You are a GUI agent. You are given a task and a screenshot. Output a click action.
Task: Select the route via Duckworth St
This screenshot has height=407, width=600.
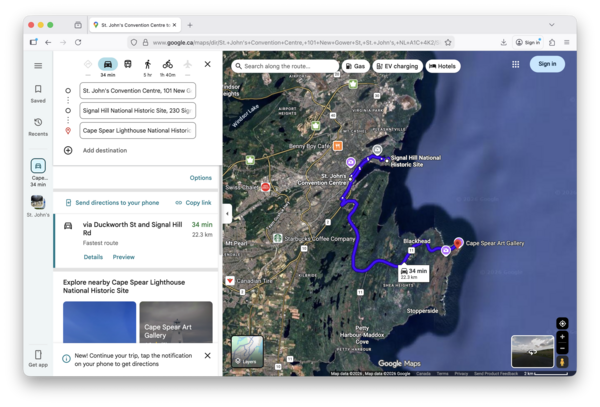click(136, 241)
